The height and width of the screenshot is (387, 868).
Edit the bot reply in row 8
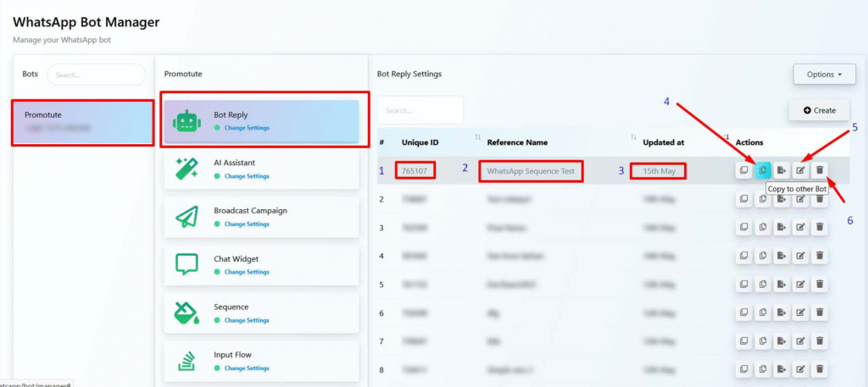tap(800, 369)
